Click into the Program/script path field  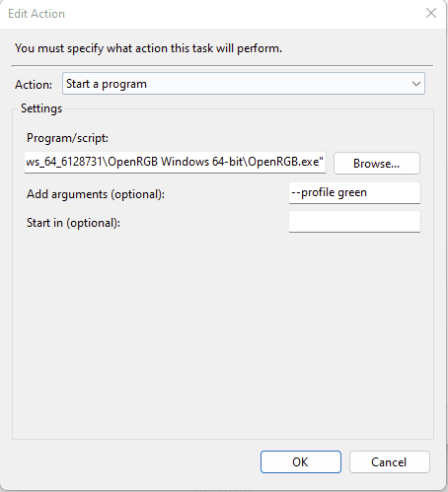175,162
